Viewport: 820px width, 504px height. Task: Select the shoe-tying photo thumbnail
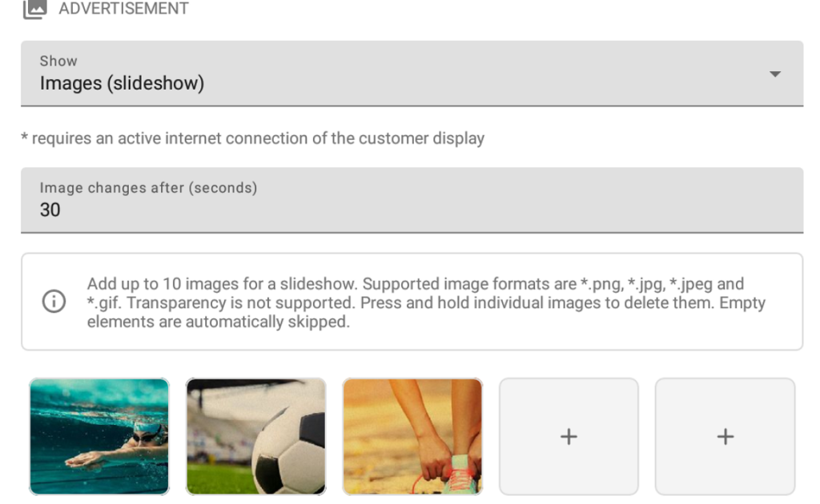tap(412, 436)
